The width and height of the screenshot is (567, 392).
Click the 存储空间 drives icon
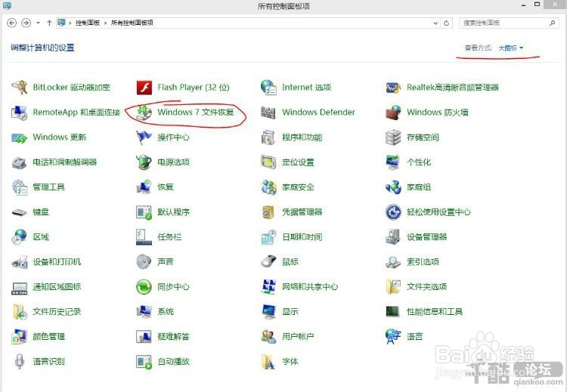[x=393, y=137]
